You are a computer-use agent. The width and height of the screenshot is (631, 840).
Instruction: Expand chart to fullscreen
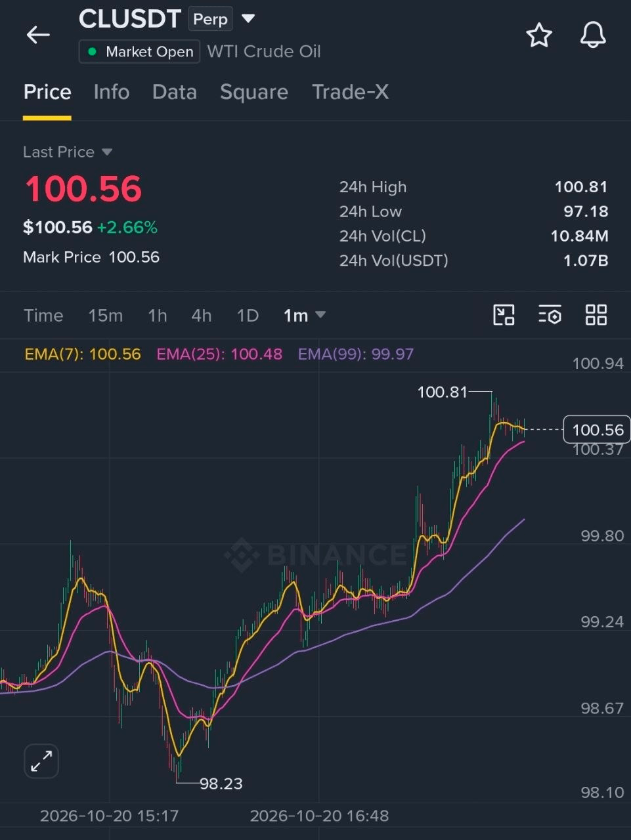coord(41,761)
